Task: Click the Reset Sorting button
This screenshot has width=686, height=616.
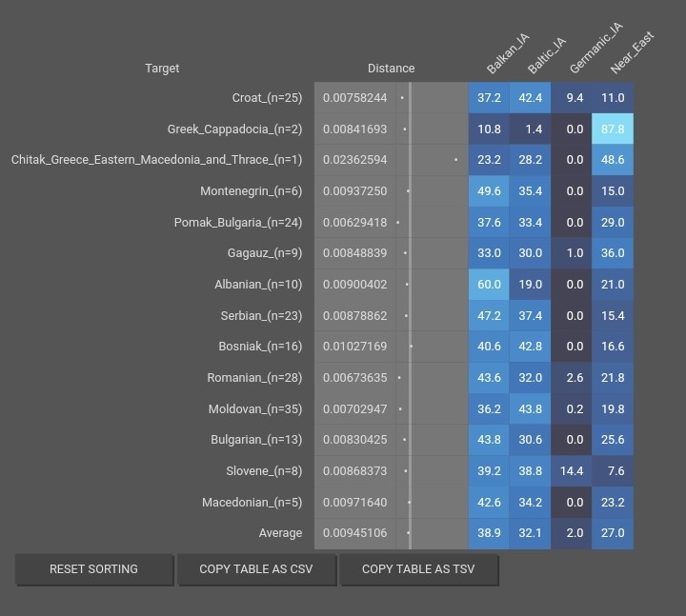Action: point(93,569)
